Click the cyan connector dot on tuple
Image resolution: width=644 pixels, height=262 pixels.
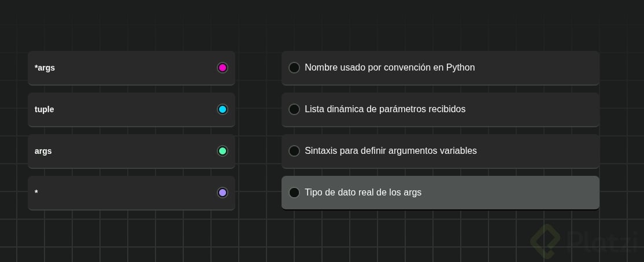[223, 109]
